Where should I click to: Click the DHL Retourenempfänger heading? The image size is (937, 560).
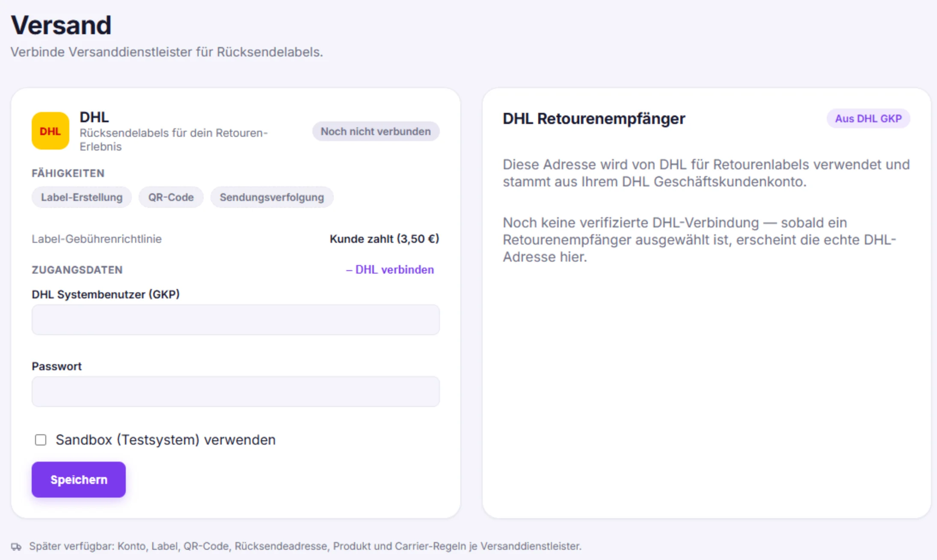(x=594, y=118)
